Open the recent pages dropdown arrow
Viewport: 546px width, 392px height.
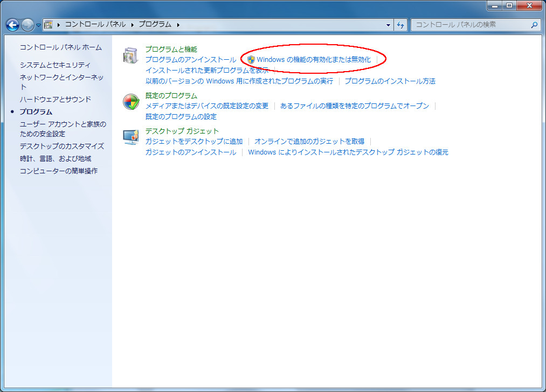click(38, 25)
